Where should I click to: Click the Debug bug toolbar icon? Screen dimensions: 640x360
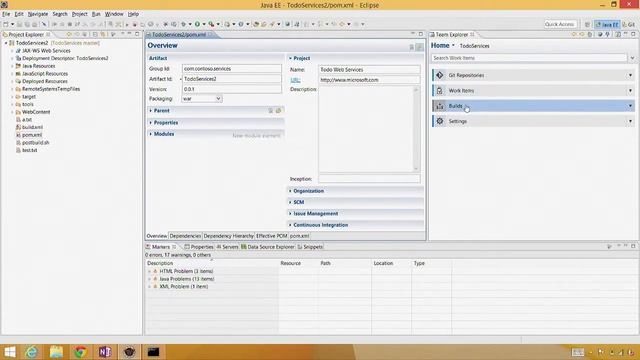pyautogui.click(x=183, y=24)
